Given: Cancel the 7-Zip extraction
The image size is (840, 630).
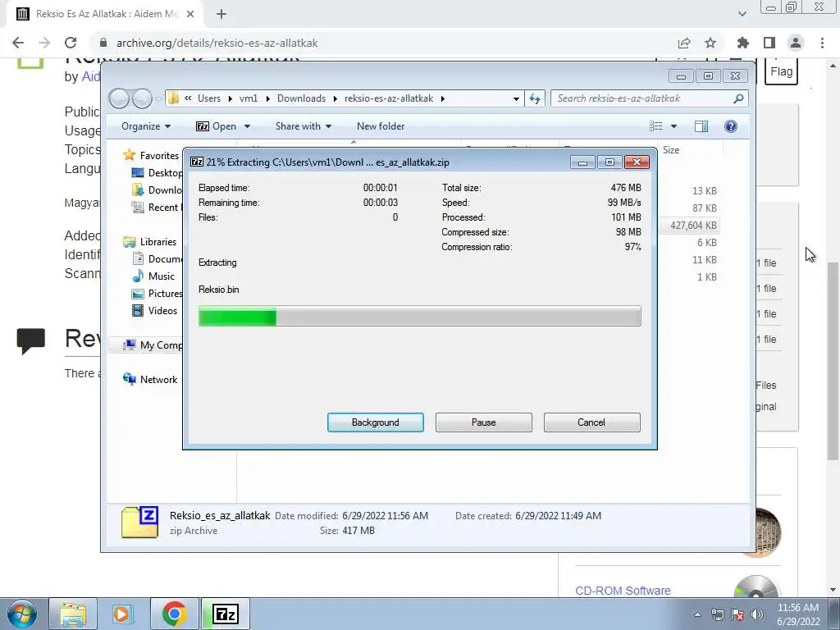Looking at the screenshot, I should 591,422.
